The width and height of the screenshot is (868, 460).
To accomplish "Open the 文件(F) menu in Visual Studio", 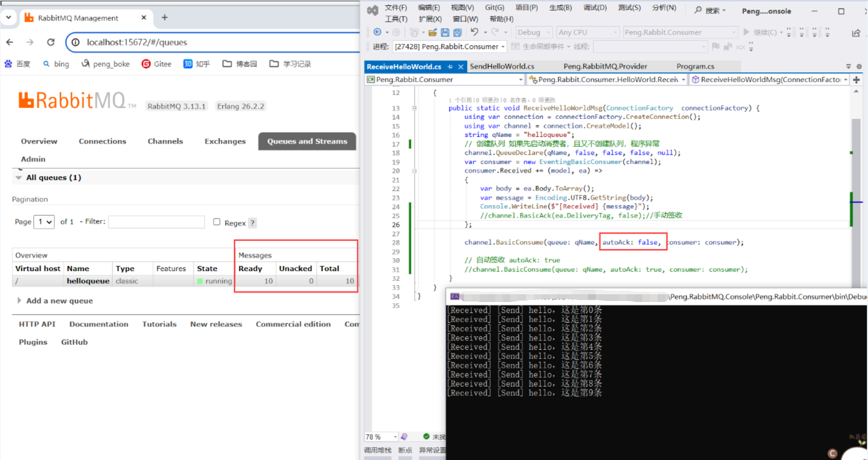I will [396, 8].
